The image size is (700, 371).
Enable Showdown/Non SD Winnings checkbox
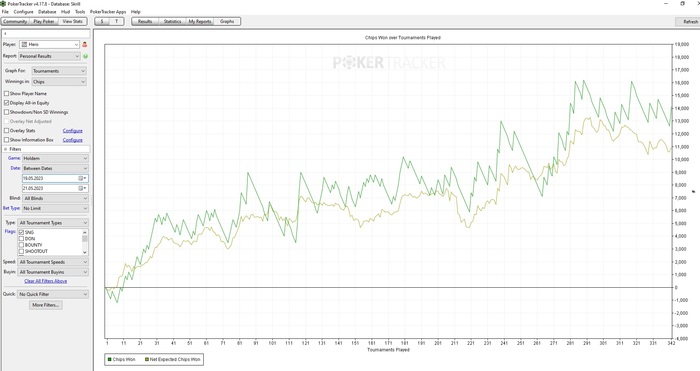(6, 112)
